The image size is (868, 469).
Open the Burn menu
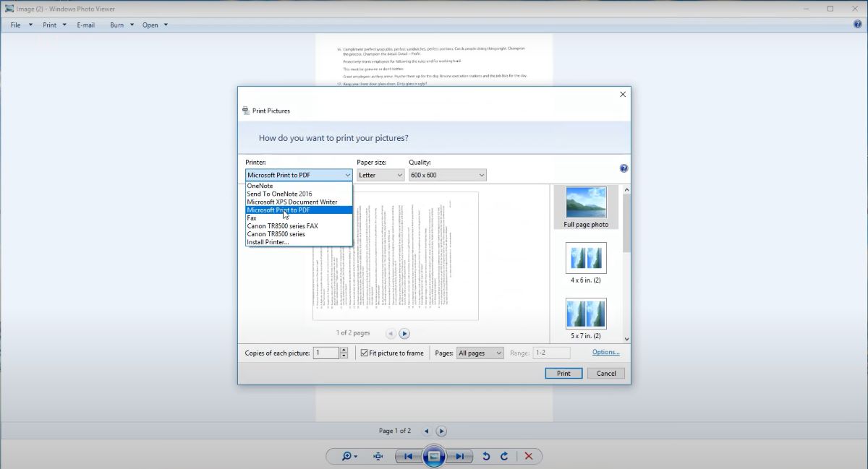(116, 25)
